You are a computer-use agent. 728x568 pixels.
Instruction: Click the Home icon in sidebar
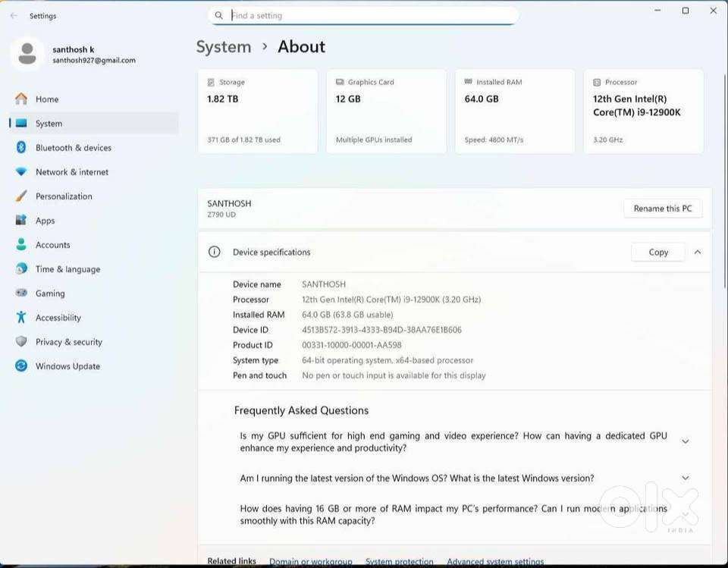(21, 99)
